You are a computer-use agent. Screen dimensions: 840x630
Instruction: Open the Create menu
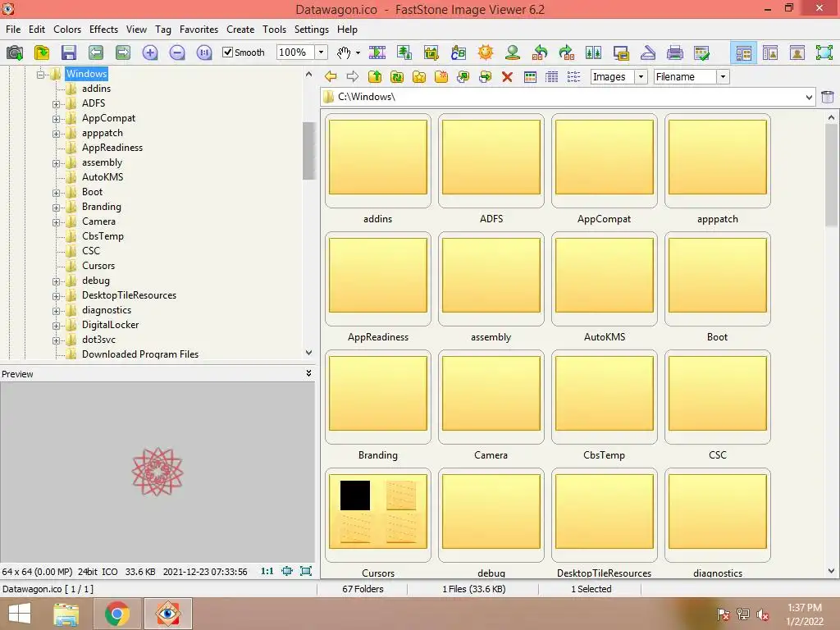point(240,30)
